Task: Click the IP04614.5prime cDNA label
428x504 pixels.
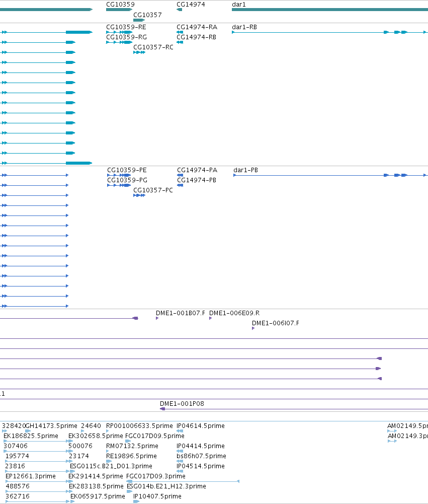Action: click(x=201, y=426)
